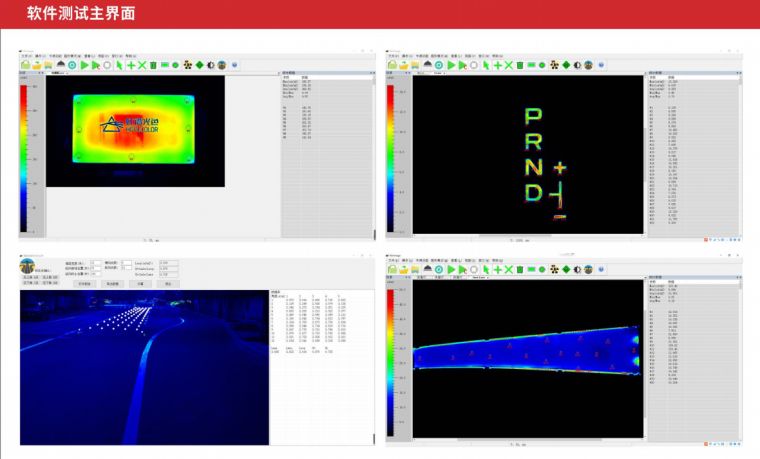Click the cyan target icon in bottom-right window
760x459 pixels.
[x=438, y=270]
